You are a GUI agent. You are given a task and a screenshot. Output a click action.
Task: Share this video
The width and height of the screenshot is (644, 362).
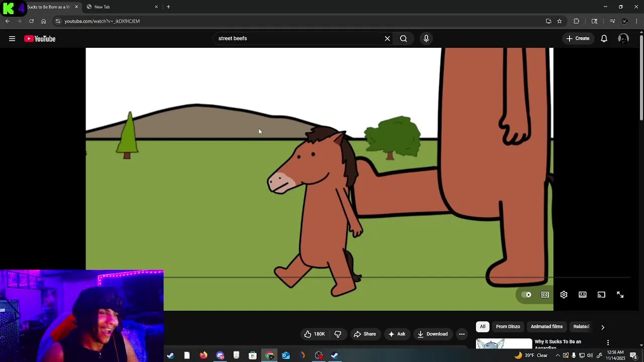tap(365, 334)
